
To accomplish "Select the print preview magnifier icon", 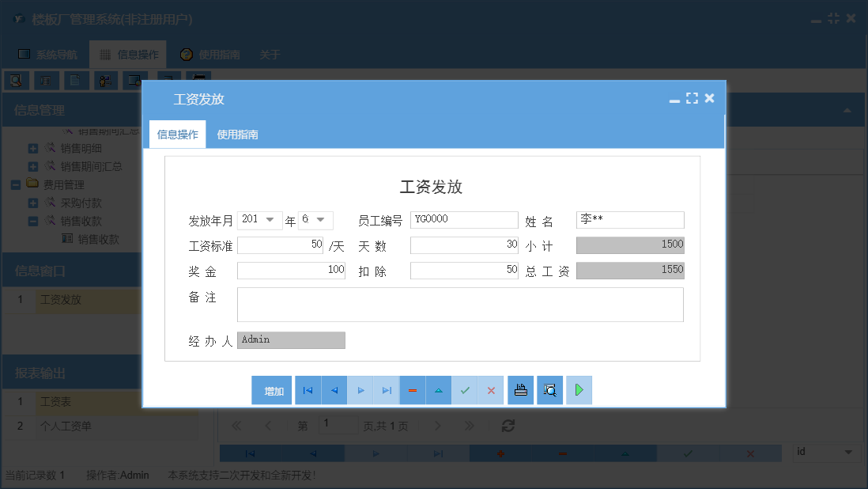I will point(549,390).
